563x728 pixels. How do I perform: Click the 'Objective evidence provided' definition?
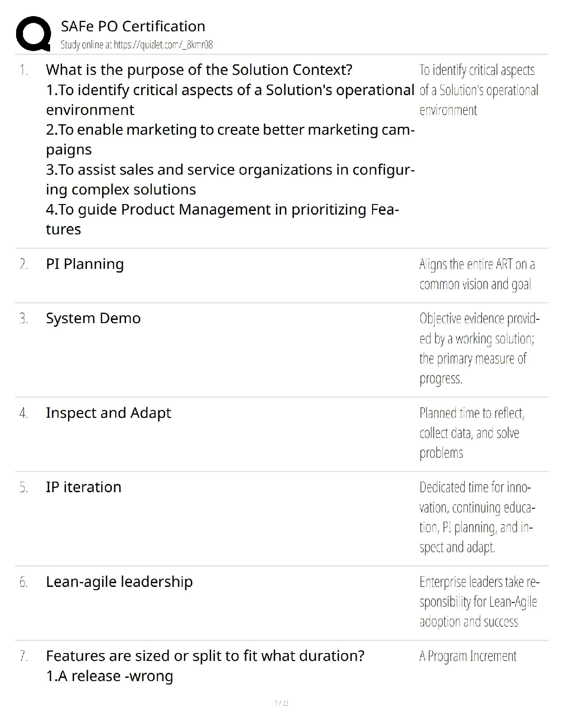[479, 348]
